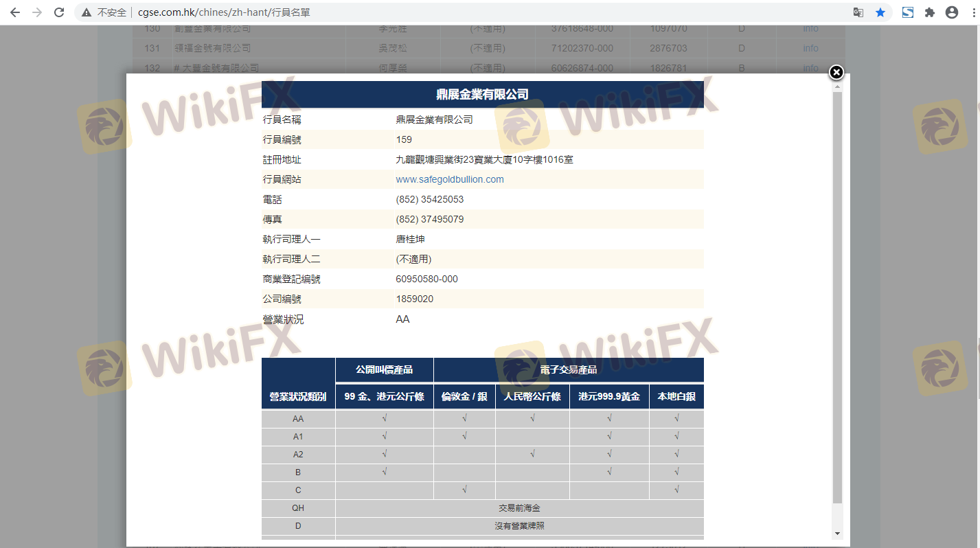Open the Chrome profile avatar menu
Image resolution: width=980 pixels, height=548 pixels.
(x=952, y=12)
